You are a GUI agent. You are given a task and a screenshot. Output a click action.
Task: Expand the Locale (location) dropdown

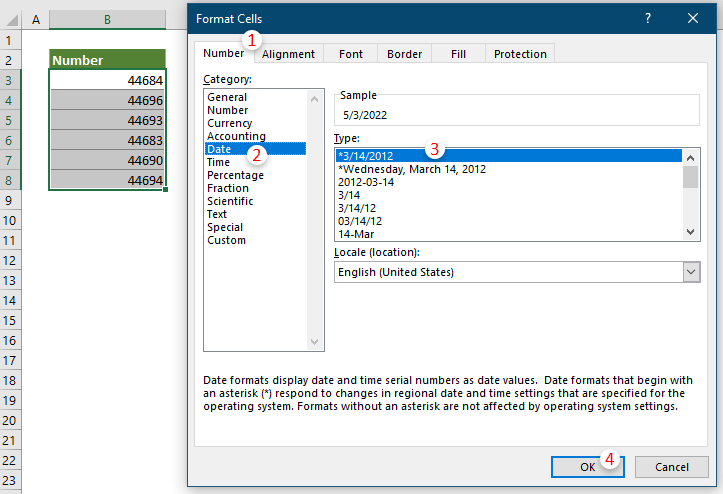click(x=690, y=272)
